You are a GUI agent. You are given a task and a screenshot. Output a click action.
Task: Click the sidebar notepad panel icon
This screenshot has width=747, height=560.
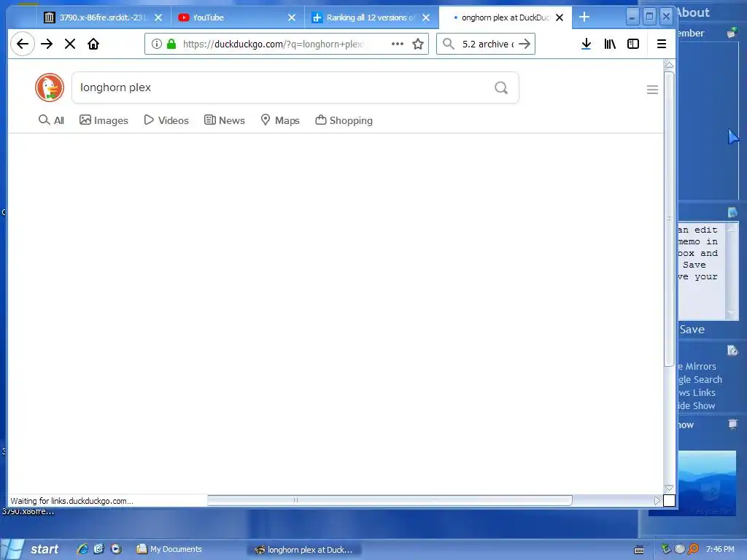point(732,211)
